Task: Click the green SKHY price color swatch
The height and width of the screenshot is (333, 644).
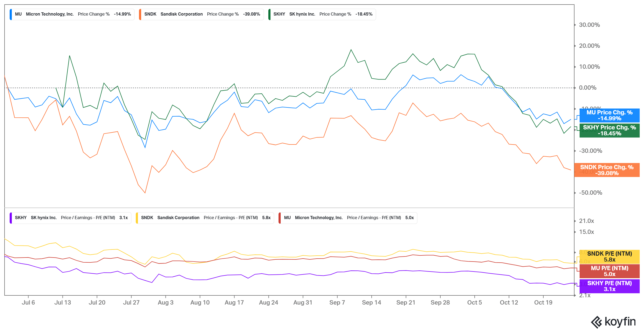Action: click(269, 14)
